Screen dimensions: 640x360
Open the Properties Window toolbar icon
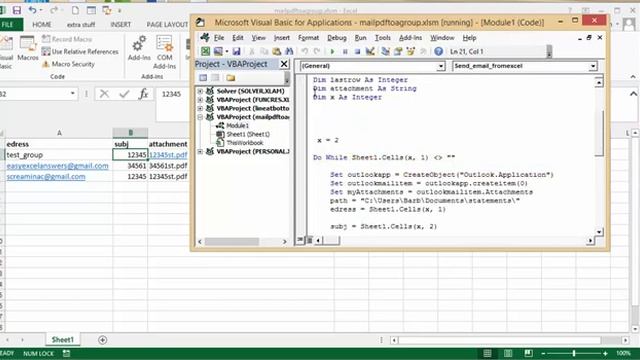(398, 51)
